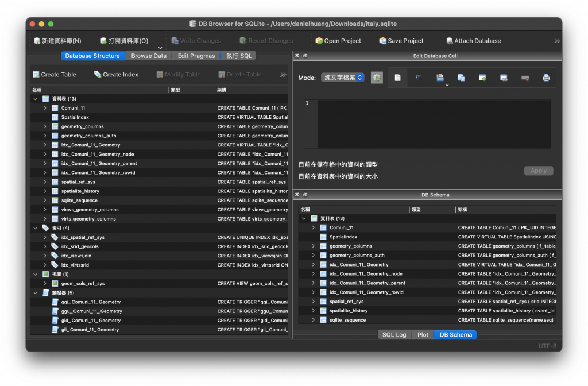
Task: Click 名稱 column header in Database Structure
Action: [100, 90]
